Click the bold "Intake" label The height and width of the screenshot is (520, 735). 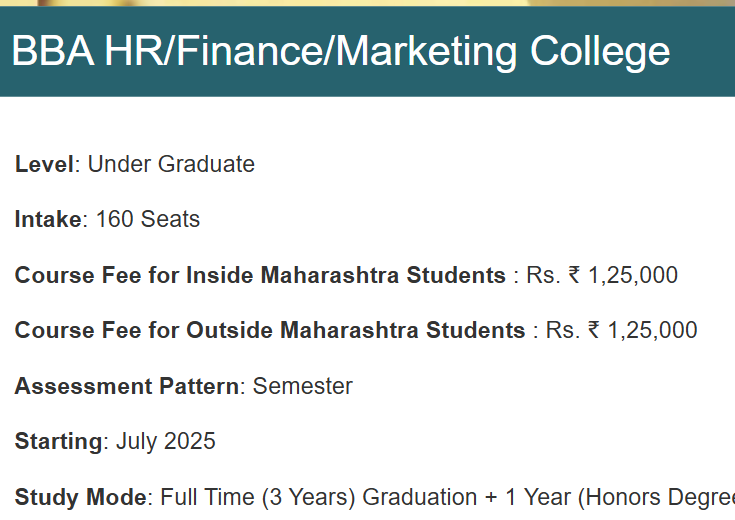[x=48, y=219]
